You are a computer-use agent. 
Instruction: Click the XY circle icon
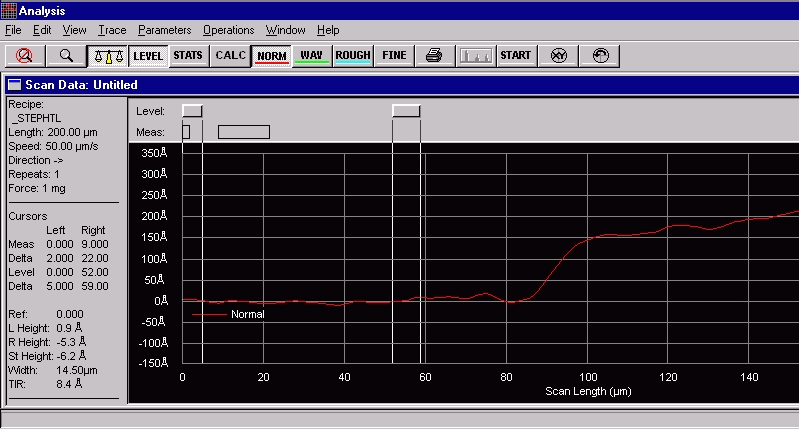pos(559,55)
